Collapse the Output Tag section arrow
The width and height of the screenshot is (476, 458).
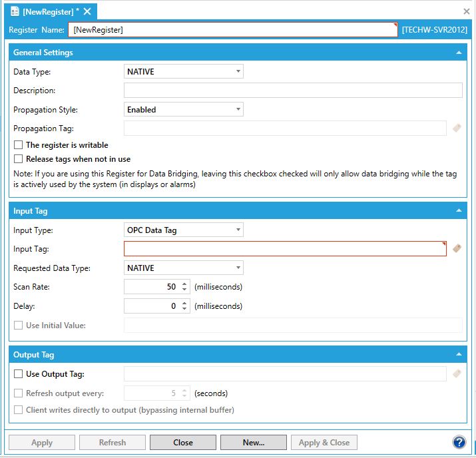tap(458, 355)
